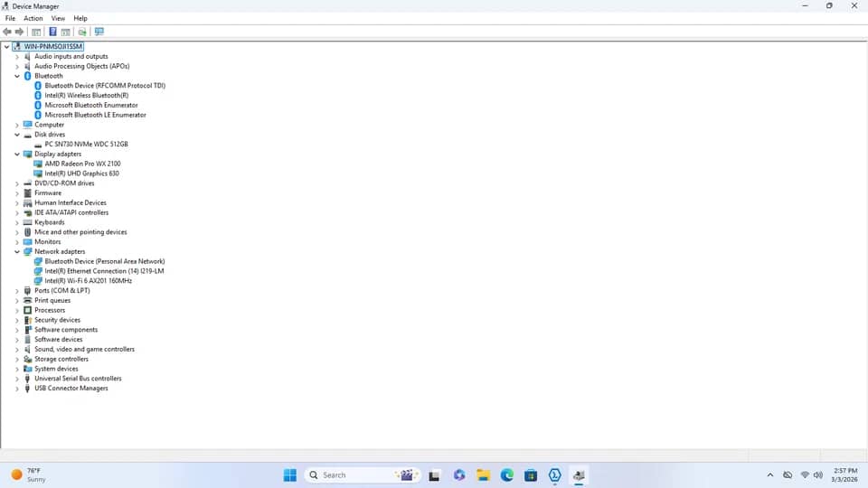Expand Universal Serial Bus controllers
Image resolution: width=868 pixels, height=488 pixels.
[x=17, y=379]
